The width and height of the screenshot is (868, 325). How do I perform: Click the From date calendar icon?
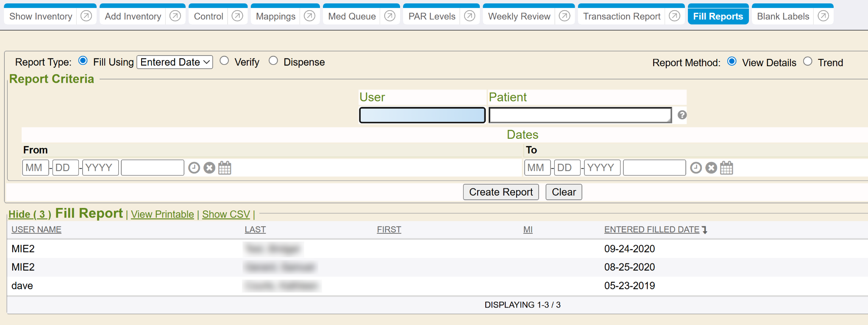tap(225, 168)
